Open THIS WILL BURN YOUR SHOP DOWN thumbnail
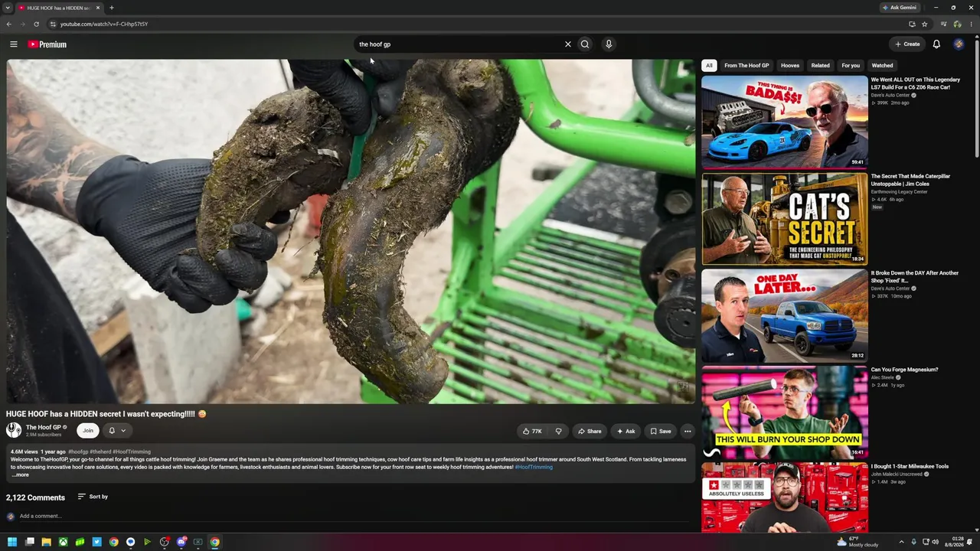The width and height of the screenshot is (980, 551). tap(785, 412)
